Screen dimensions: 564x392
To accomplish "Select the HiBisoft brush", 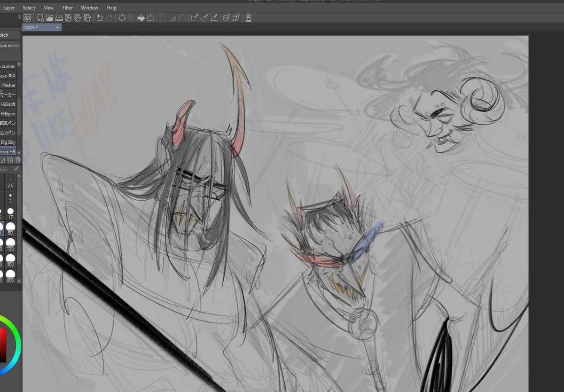I will (x=9, y=104).
